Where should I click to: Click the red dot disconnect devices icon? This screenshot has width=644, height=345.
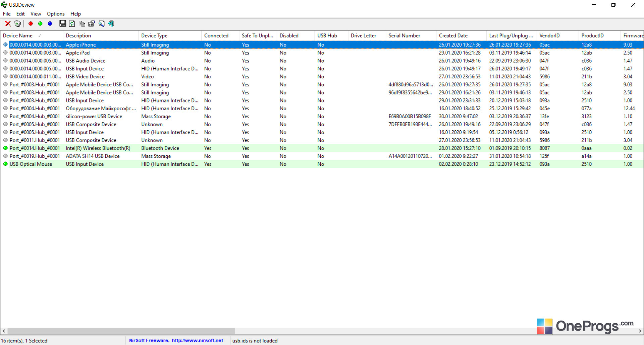[31, 23]
